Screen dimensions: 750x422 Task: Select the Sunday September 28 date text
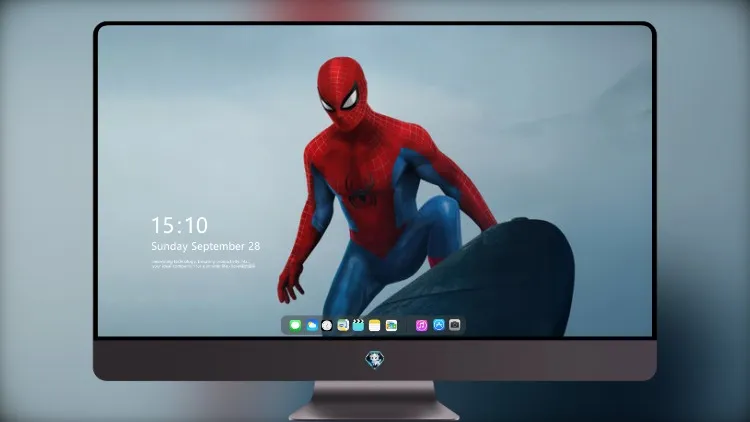click(206, 246)
